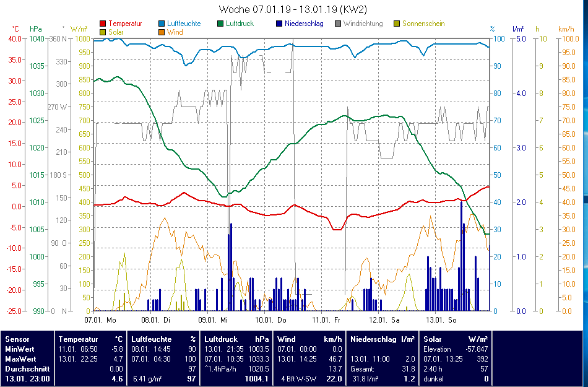Click the chart title 'Woche 07.01.19 - 13.01.19 (KW2)'
The height and width of the screenshot is (387, 588).
293,9
